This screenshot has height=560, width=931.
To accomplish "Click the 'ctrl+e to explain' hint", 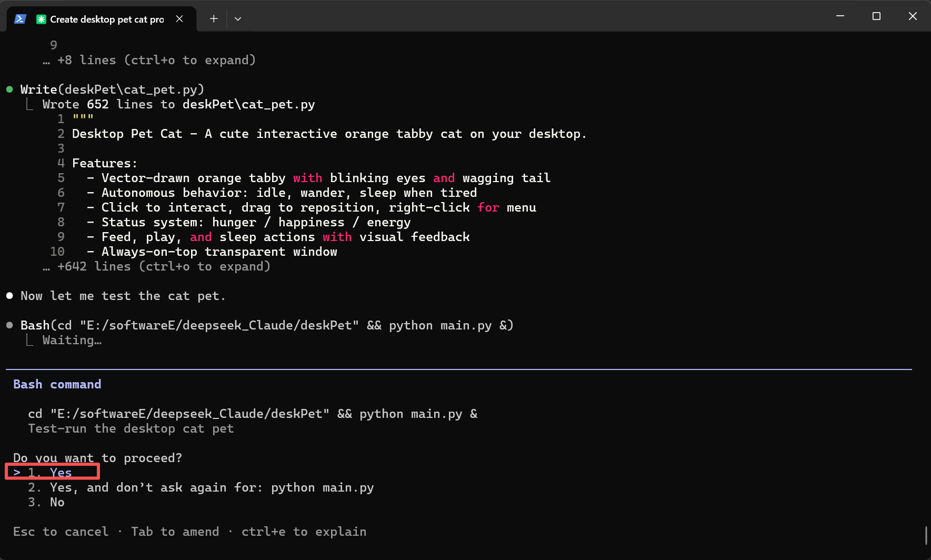I will (x=304, y=532).
